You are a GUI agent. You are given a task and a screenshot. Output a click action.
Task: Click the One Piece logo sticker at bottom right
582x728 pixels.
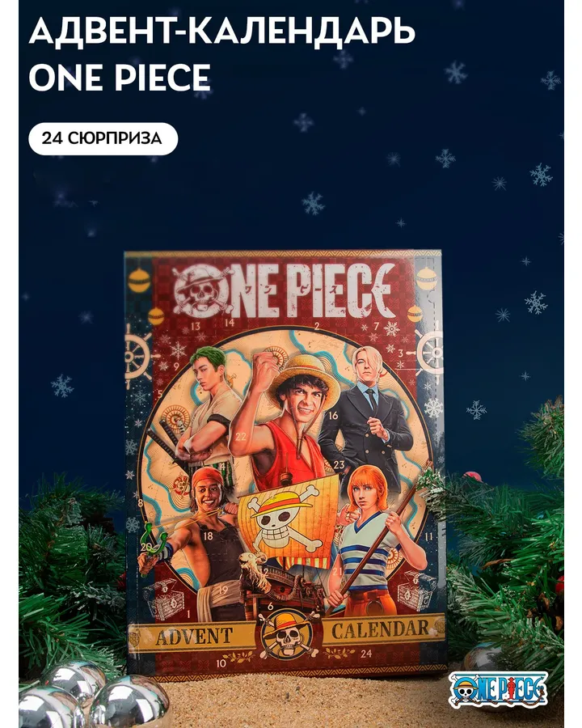[x=499, y=689]
